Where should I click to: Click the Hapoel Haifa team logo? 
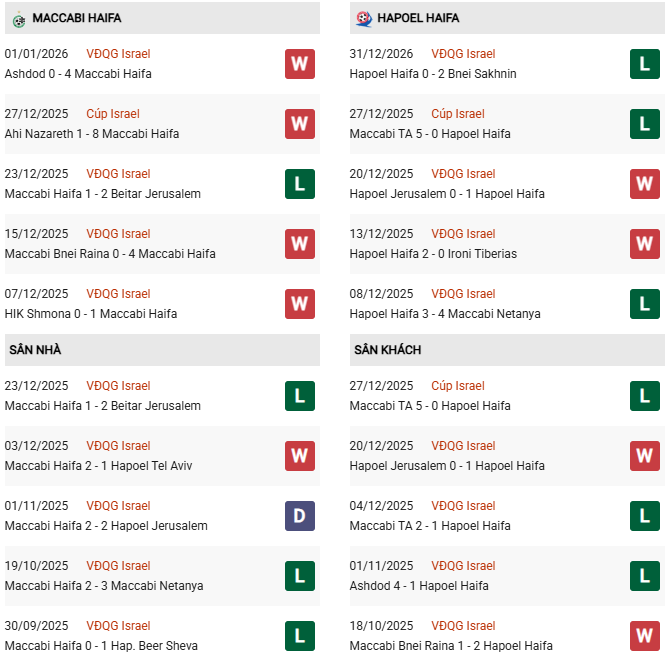[362, 18]
